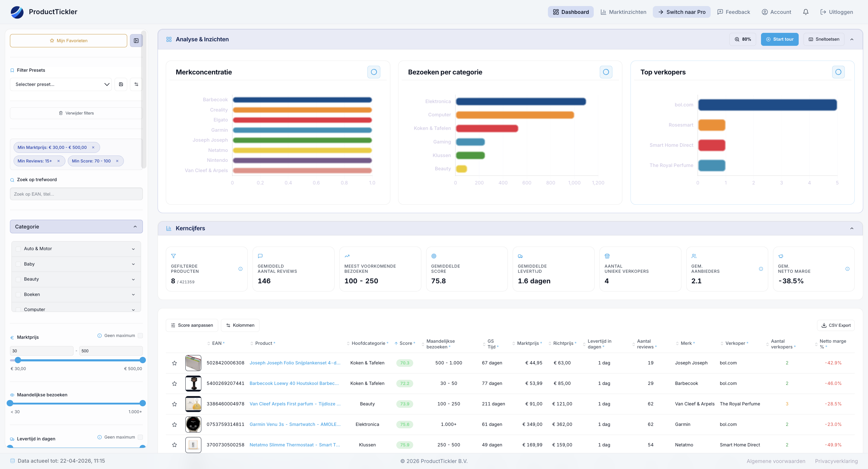Favorite the Joseph Joseph Folio product

(x=175, y=363)
